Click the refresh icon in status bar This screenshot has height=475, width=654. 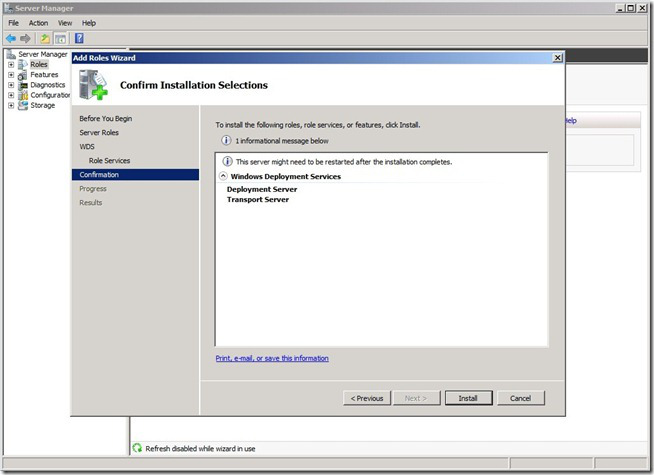[x=138, y=448]
